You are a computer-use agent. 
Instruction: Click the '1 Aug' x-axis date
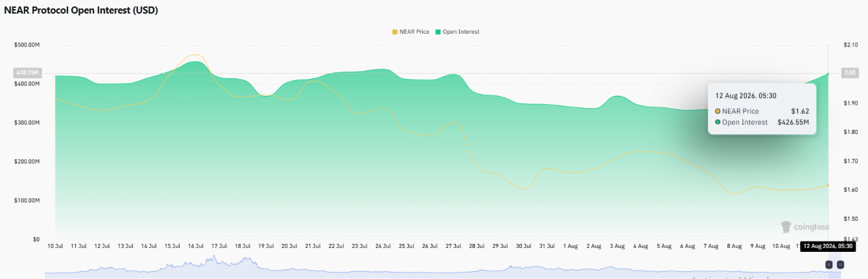pos(570,247)
